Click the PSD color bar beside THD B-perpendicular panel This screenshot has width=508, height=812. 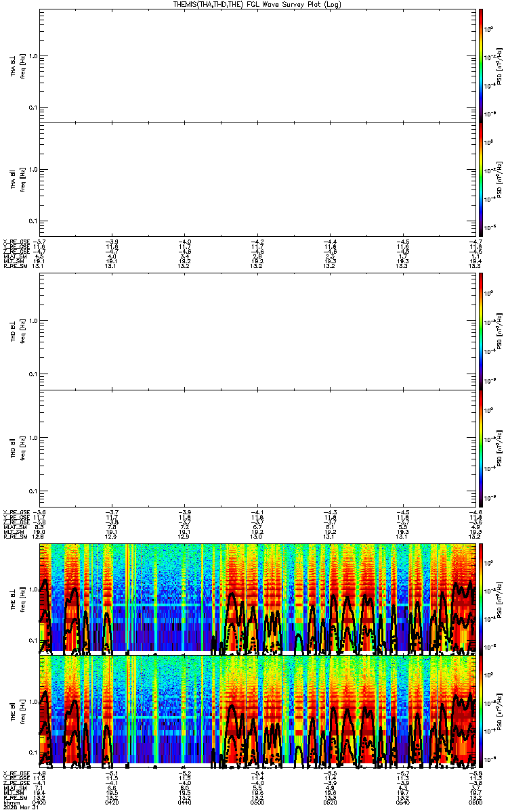[x=480, y=332]
